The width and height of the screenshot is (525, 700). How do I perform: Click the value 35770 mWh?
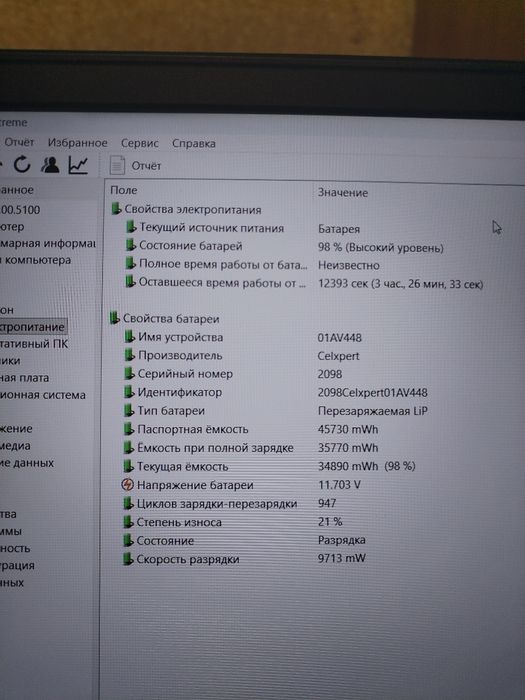348,448
